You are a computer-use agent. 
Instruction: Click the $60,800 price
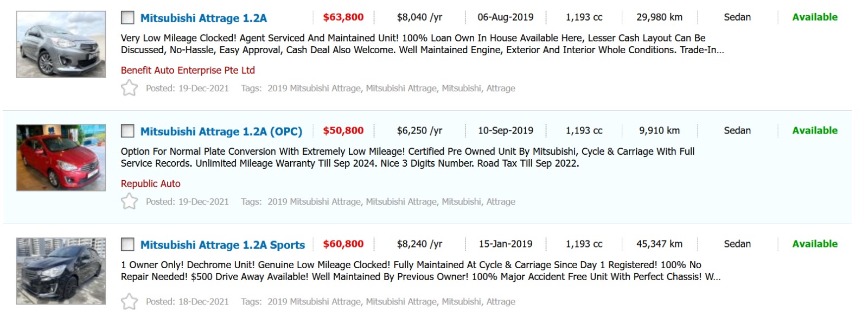click(x=343, y=244)
